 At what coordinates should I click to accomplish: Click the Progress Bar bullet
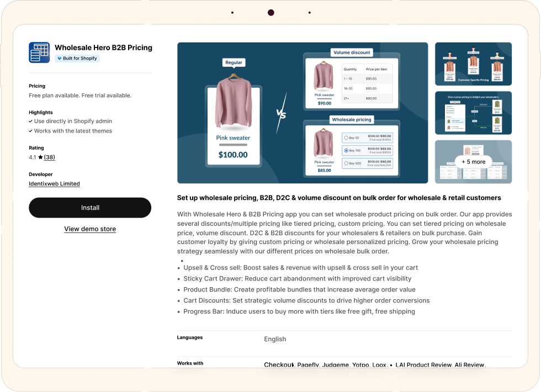[299, 311]
